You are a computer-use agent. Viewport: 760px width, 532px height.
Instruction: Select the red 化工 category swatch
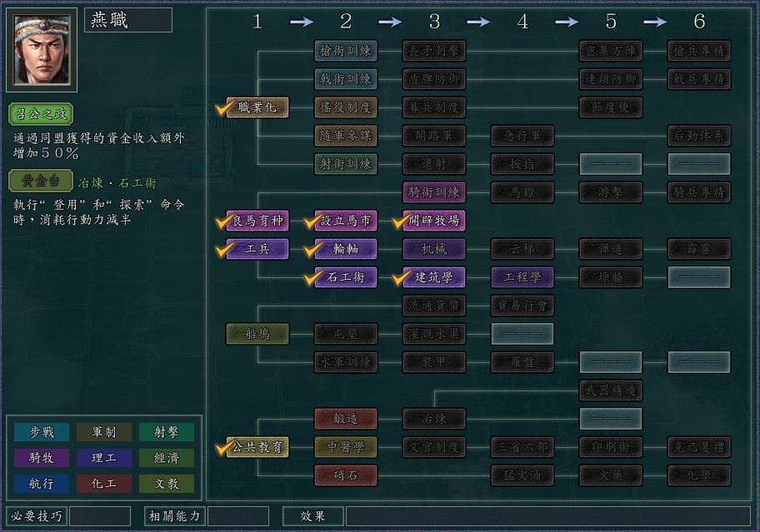pos(104,484)
